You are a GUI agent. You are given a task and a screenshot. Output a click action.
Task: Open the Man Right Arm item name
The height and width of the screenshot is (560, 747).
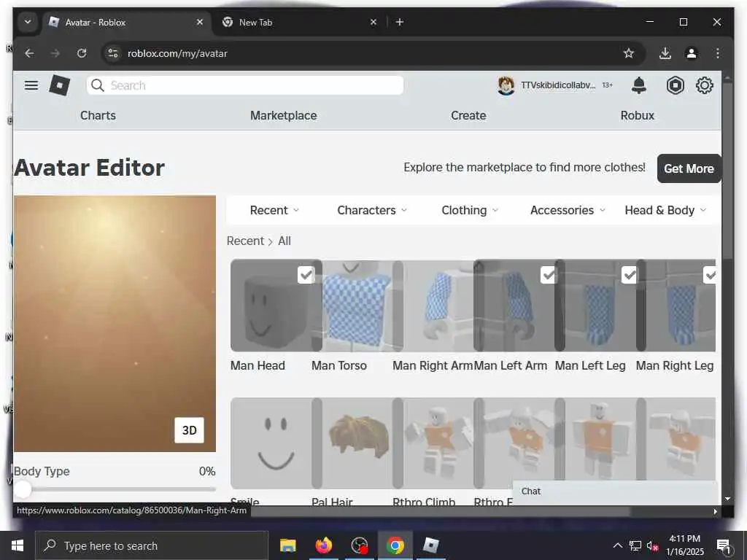tap(432, 366)
